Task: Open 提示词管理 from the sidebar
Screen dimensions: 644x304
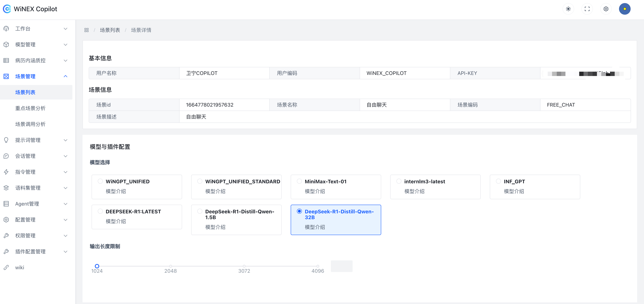Action: pos(28,140)
